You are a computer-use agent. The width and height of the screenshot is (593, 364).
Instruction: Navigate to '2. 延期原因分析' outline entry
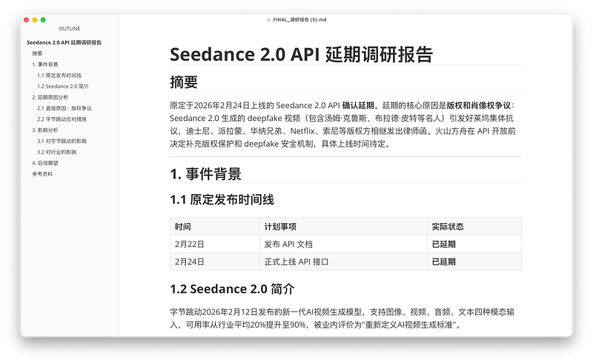50,97
